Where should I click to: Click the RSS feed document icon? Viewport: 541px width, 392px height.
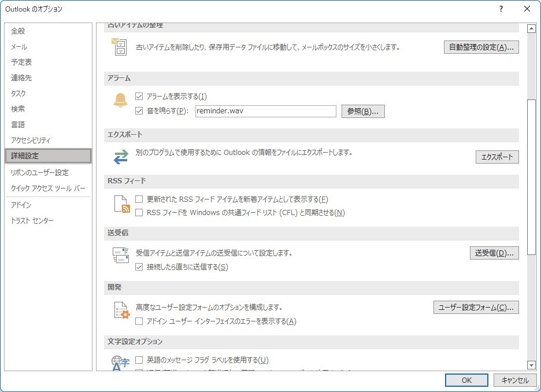122,204
